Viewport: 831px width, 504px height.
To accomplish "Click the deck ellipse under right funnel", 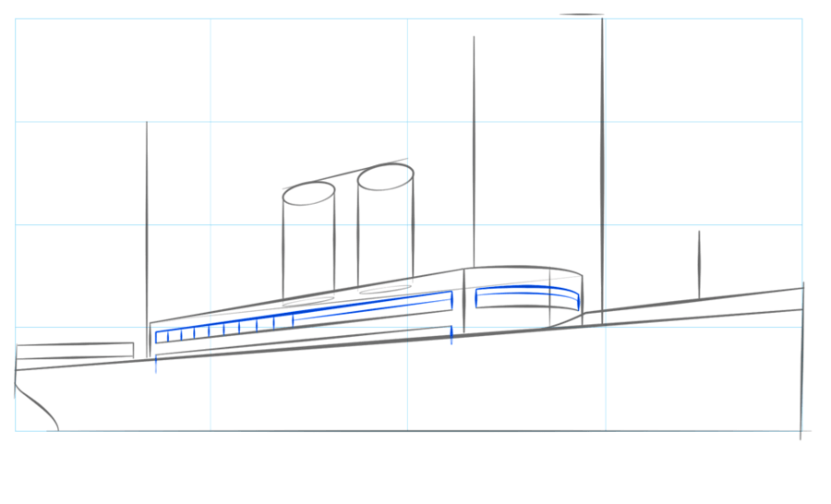I will 384,290.
